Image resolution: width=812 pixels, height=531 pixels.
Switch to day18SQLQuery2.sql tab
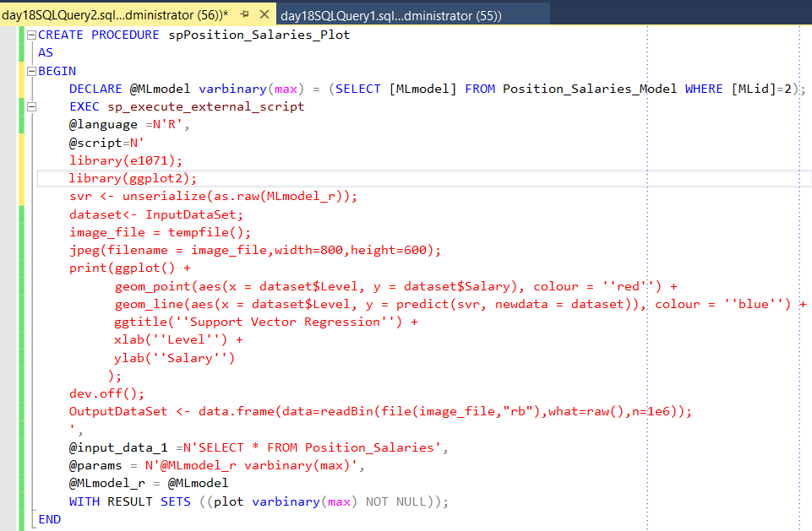[115, 15]
